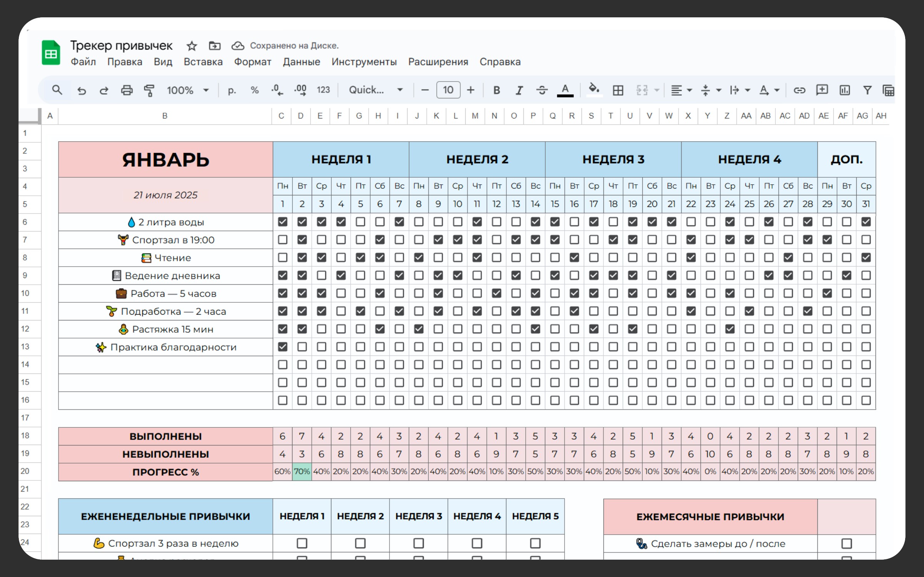Image resolution: width=924 pixels, height=577 pixels.
Task: Increase decimal places
Action: pyautogui.click(x=300, y=90)
